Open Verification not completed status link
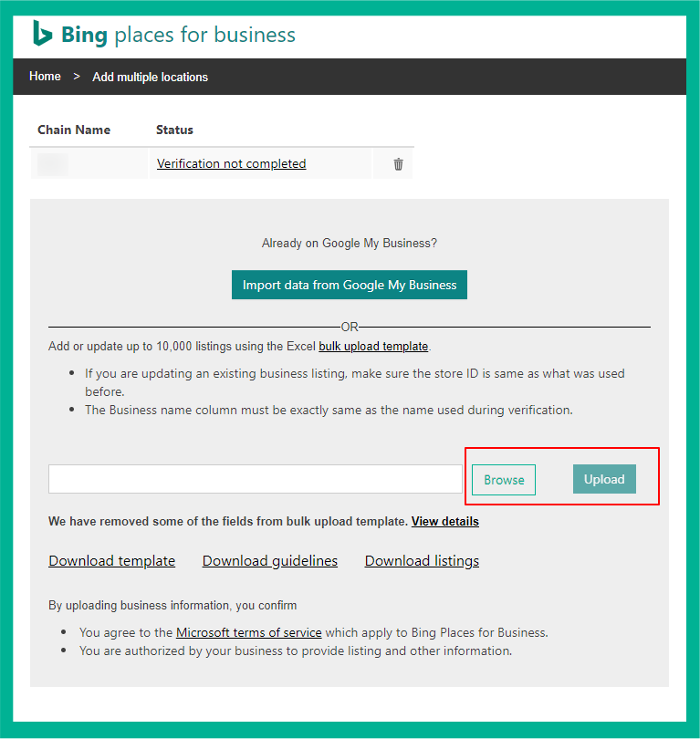 click(x=232, y=163)
